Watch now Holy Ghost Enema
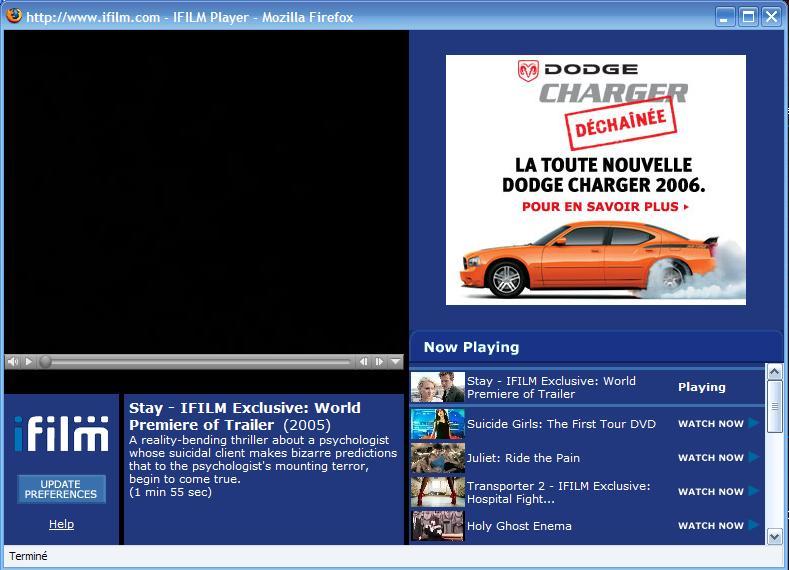Screen dimensions: 789x570 tap(718, 525)
